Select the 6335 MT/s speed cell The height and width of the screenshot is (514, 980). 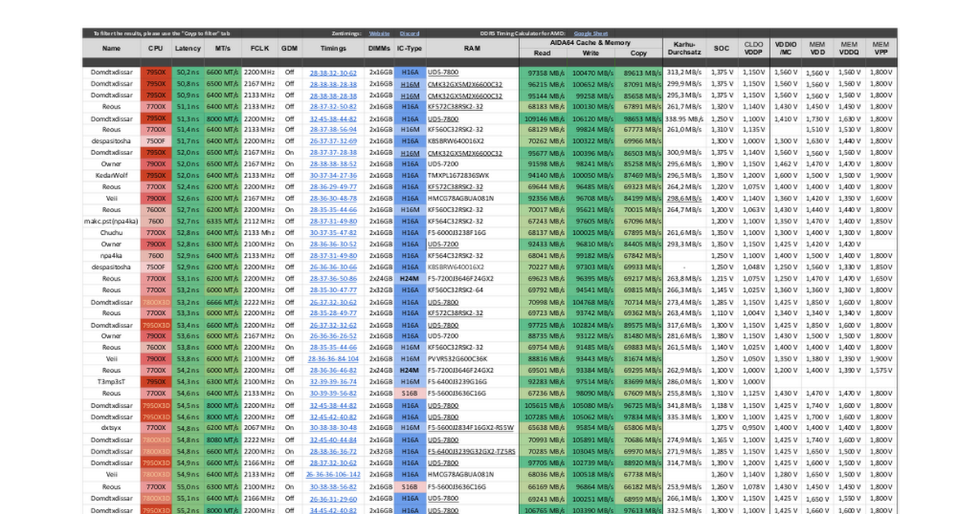click(222, 221)
